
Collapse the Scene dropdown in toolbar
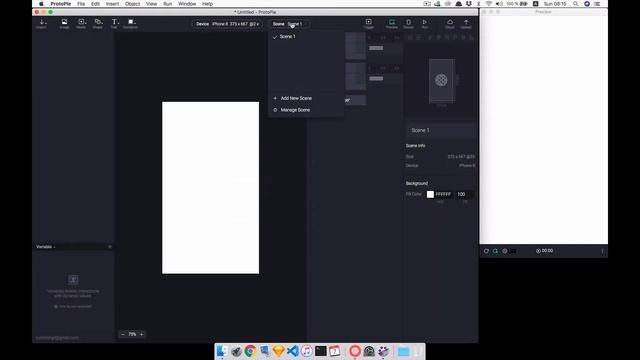(289, 24)
